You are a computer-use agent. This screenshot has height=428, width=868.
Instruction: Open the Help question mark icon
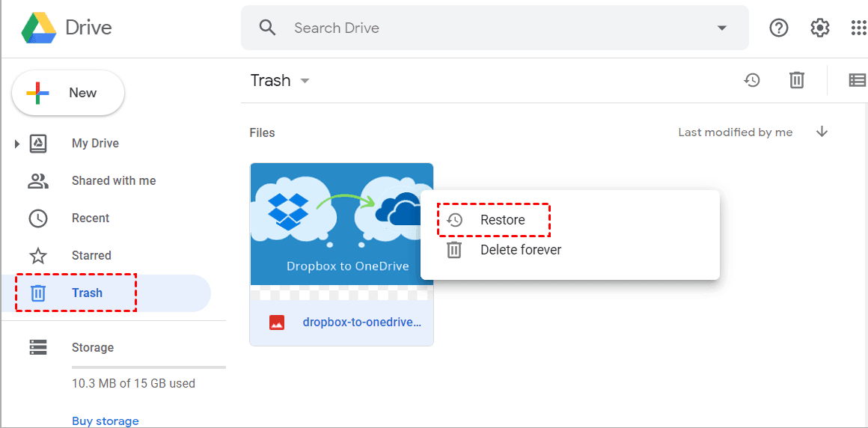pyautogui.click(x=779, y=28)
